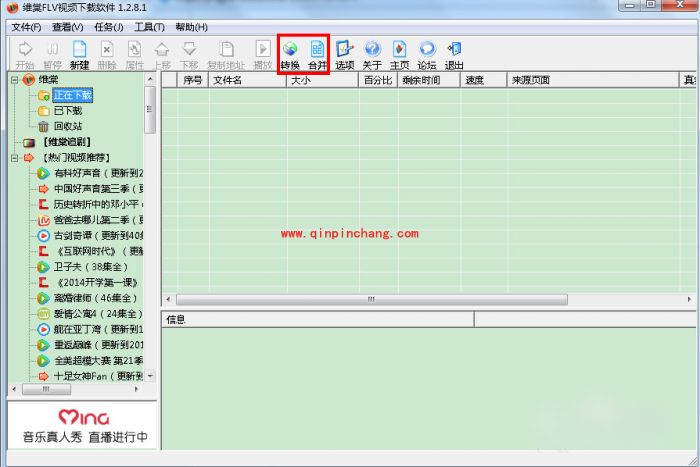Open the 帮助(H) menu
Viewport: 700px width, 467px height.
point(191,27)
